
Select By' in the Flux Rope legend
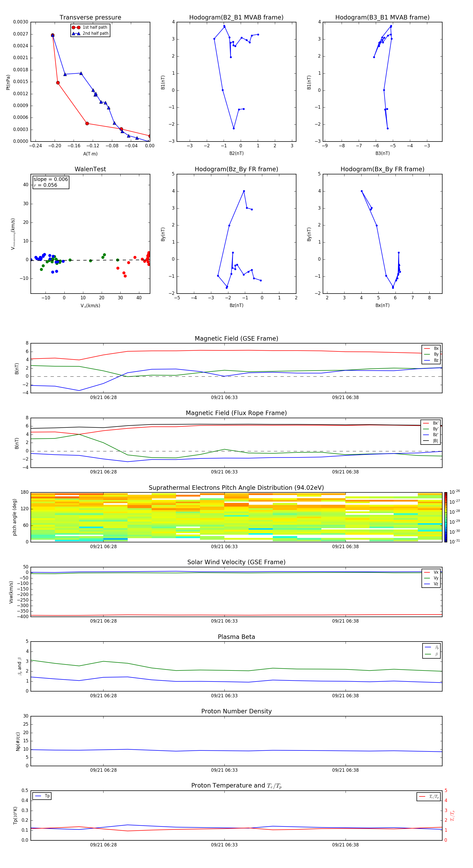pos(431,429)
